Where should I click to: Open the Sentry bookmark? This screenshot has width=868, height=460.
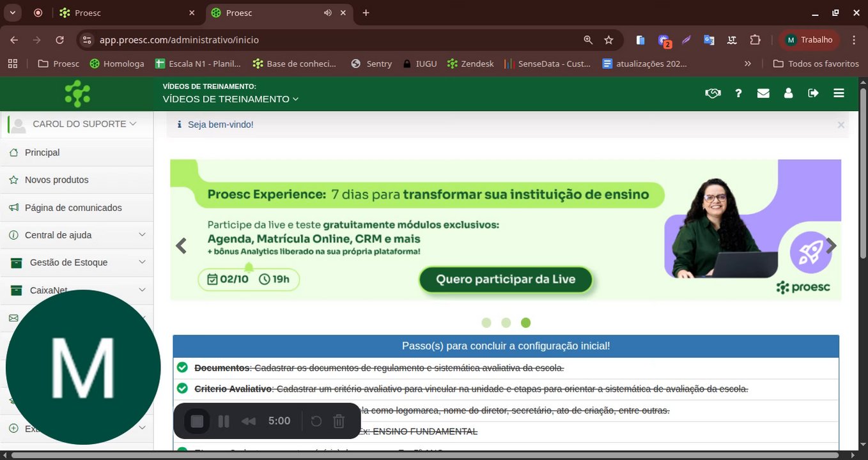(371, 63)
